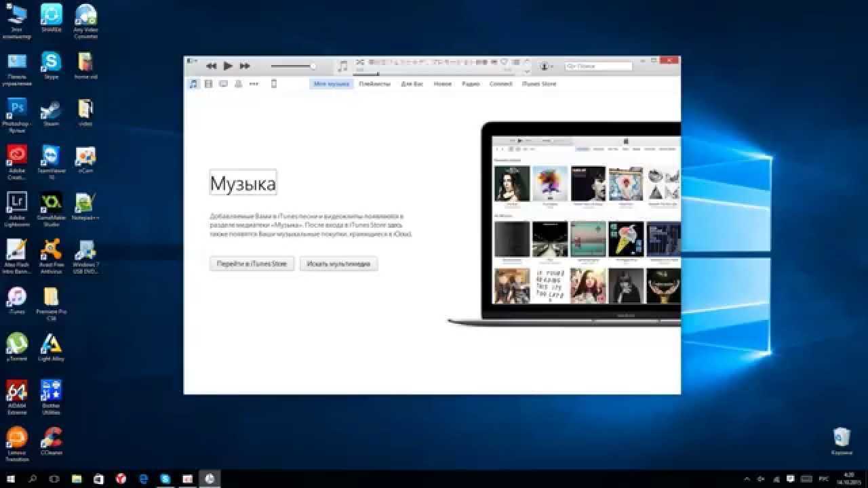868x488 pixels.
Task: Open the iTunes Store tab
Action: click(539, 84)
